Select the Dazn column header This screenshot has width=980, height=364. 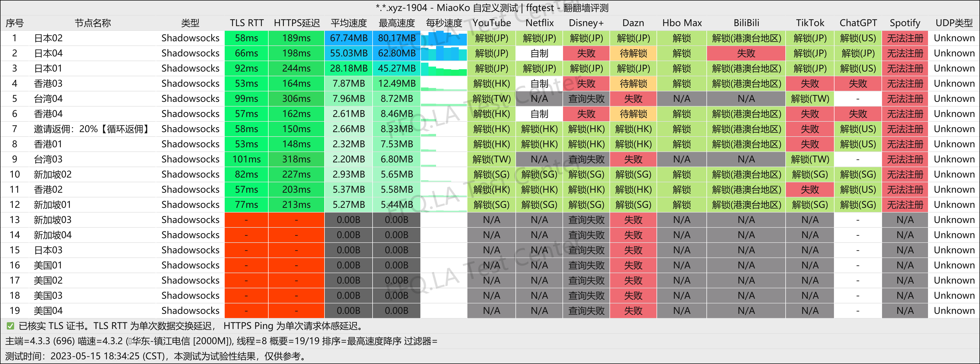pos(633,23)
